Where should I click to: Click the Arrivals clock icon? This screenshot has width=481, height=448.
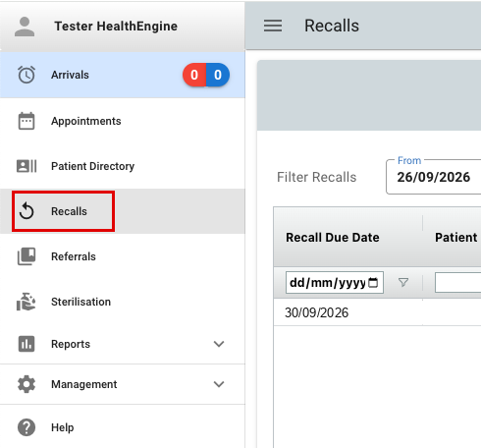(x=27, y=75)
